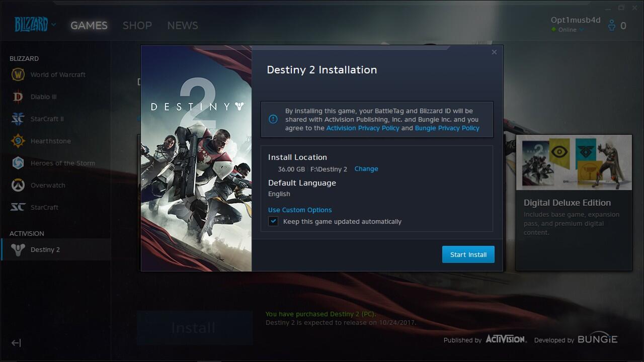644x362 pixels.
Task: Click the Destiny 2 cover art image
Action: click(196, 158)
